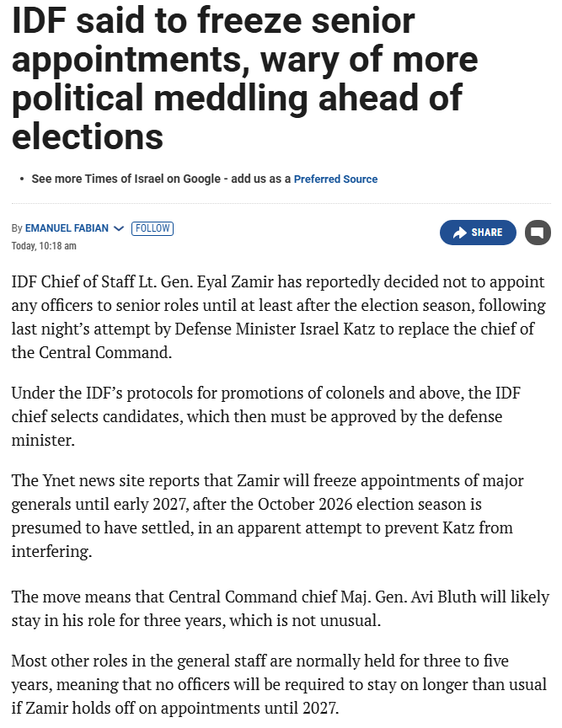
Task: Click the article headline about IDF appointments
Action: point(245,78)
